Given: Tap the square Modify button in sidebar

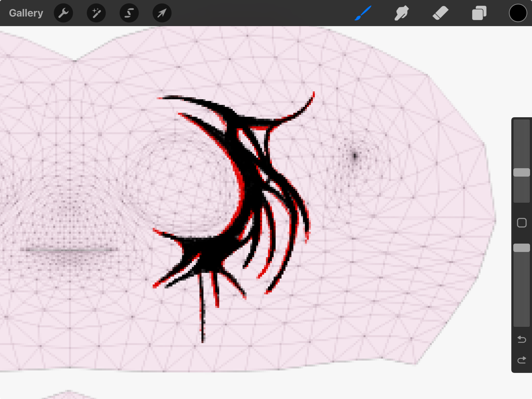Looking at the screenshot, I should pyautogui.click(x=522, y=223).
